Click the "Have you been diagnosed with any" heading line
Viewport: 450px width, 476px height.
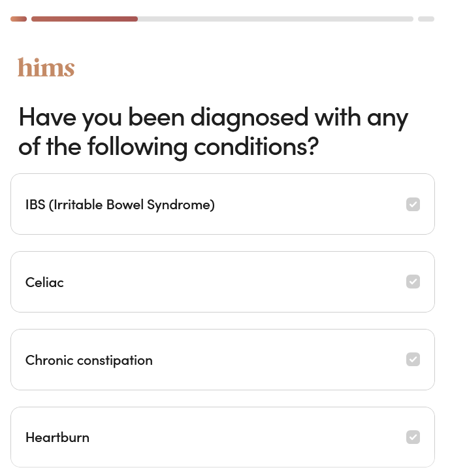coord(213,118)
